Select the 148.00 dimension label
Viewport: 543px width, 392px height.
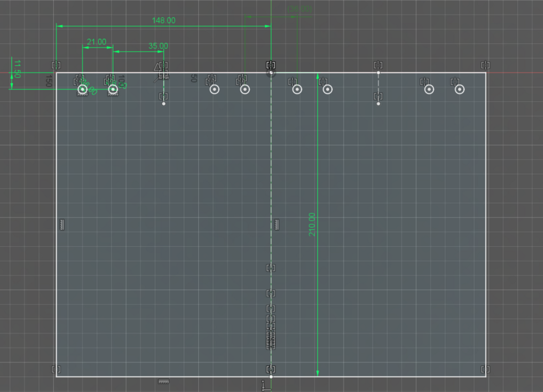(x=163, y=21)
